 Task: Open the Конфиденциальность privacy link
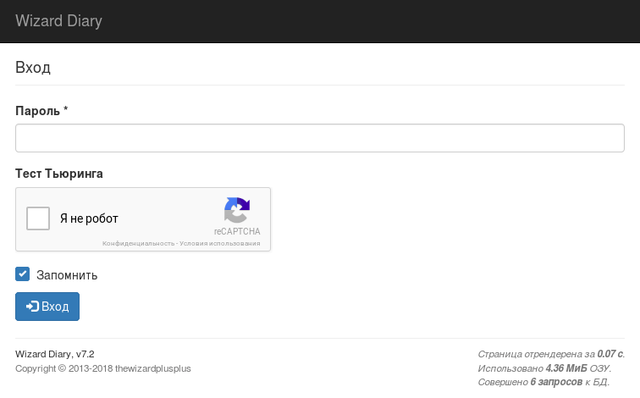(x=138, y=243)
